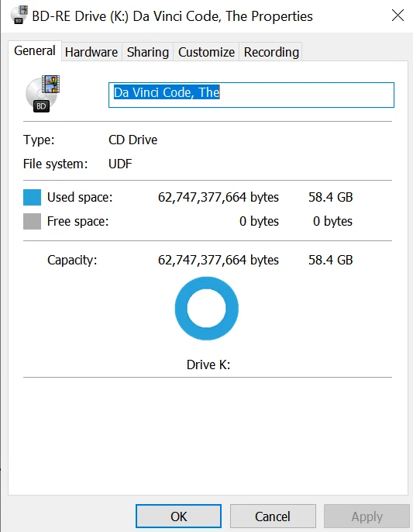Image resolution: width=413 pixels, height=532 pixels.
Task: Go to the Customize tab
Action: (206, 52)
